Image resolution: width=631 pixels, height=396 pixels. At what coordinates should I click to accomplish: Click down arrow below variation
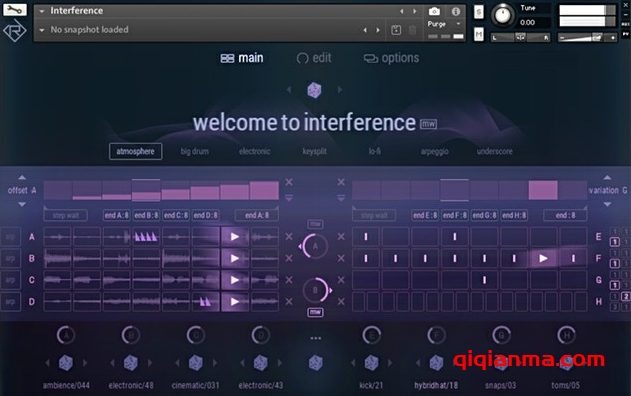[x=607, y=204]
